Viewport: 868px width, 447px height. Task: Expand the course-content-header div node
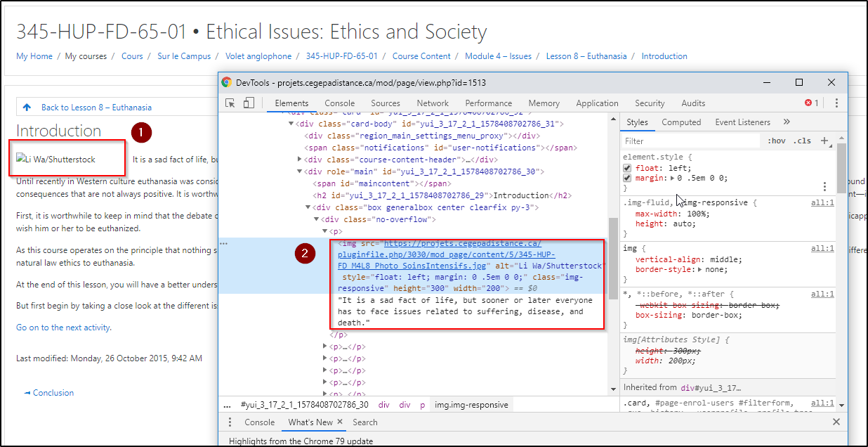click(x=300, y=160)
